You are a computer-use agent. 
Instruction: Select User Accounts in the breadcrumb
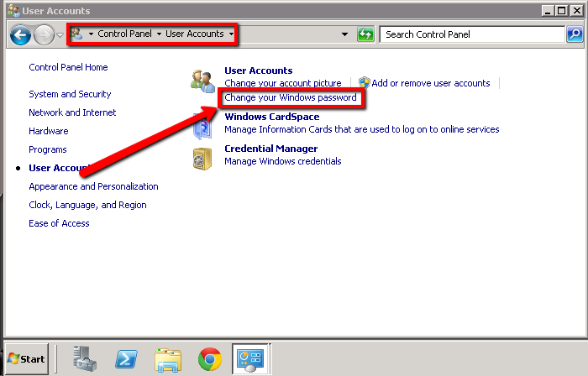tap(195, 34)
